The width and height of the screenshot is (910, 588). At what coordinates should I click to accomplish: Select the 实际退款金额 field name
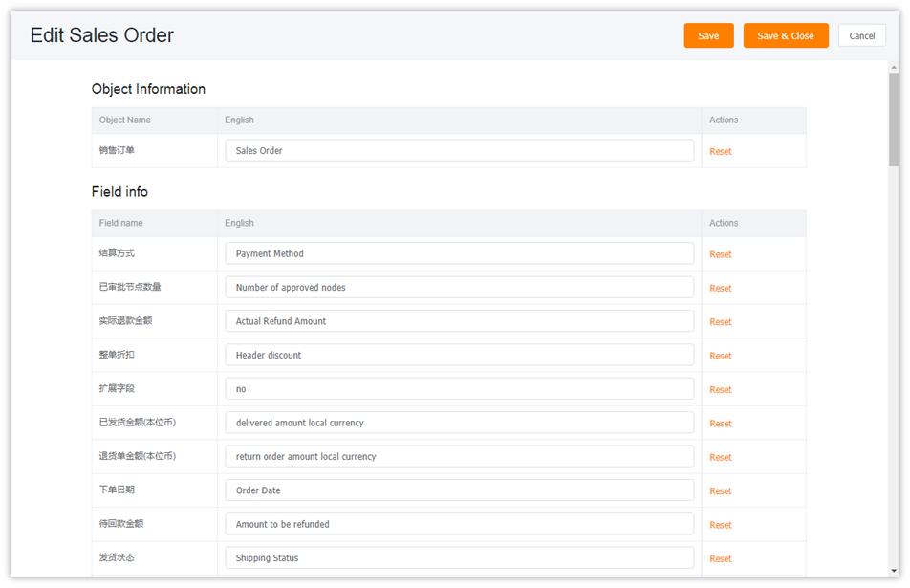pos(125,320)
